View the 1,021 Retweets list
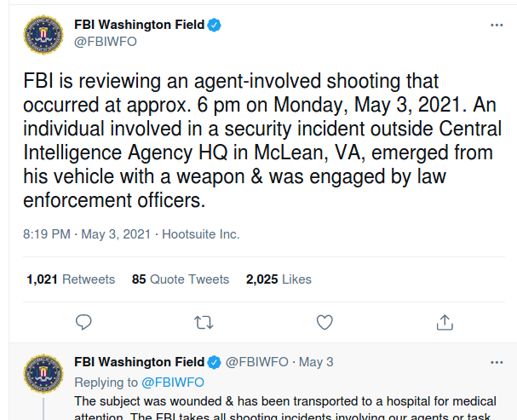Viewport: 517px width, 420px height. [71, 279]
